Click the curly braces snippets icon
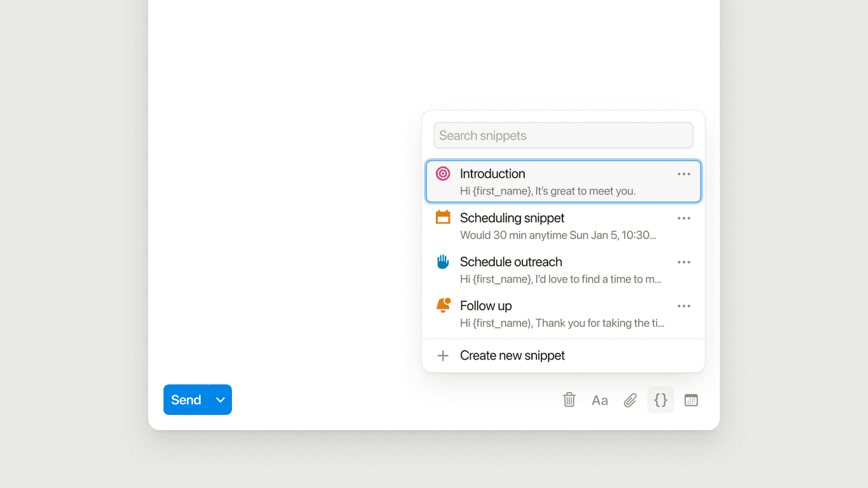Screen dimensions: 868x488 click(660, 400)
